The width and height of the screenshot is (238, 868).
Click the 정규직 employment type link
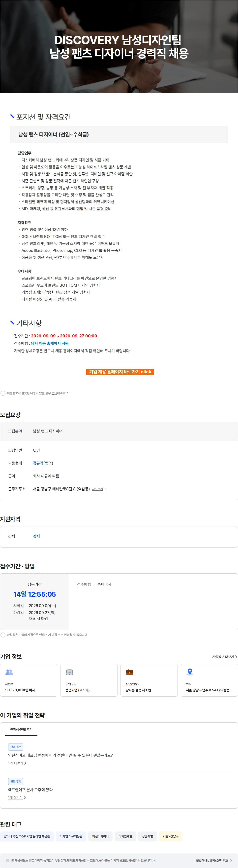pyautogui.click(x=38, y=463)
